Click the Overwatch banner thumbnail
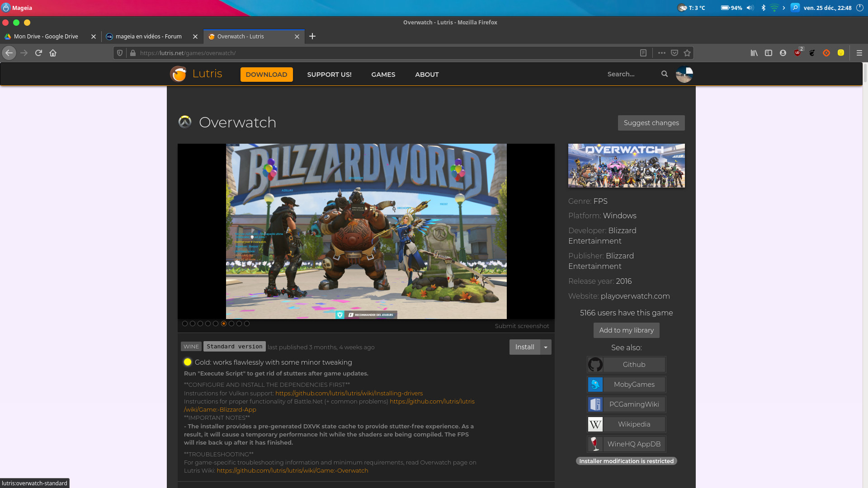Image resolution: width=868 pixels, height=488 pixels. click(x=626, y=165)
